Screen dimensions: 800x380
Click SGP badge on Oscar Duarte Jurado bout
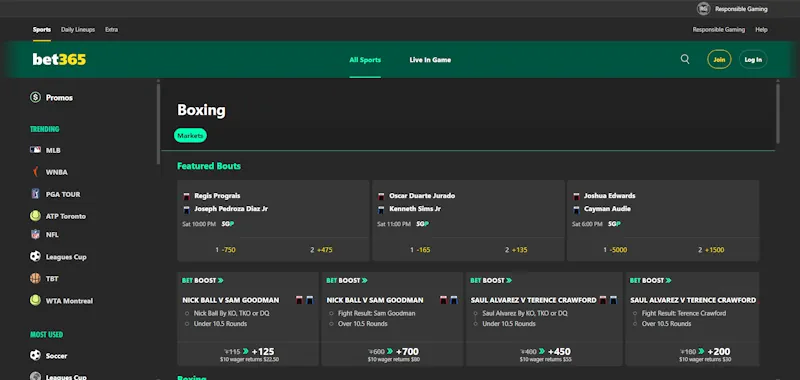click(x=422, y=224)
